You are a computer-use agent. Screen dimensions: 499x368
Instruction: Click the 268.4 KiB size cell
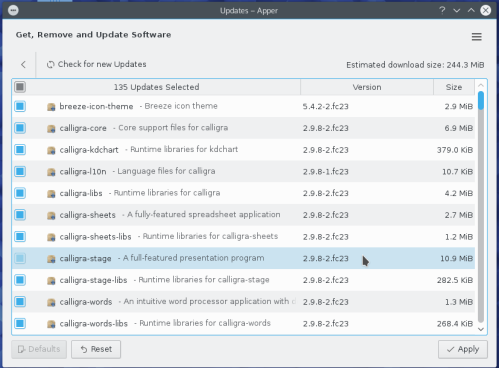coord(455,324)
